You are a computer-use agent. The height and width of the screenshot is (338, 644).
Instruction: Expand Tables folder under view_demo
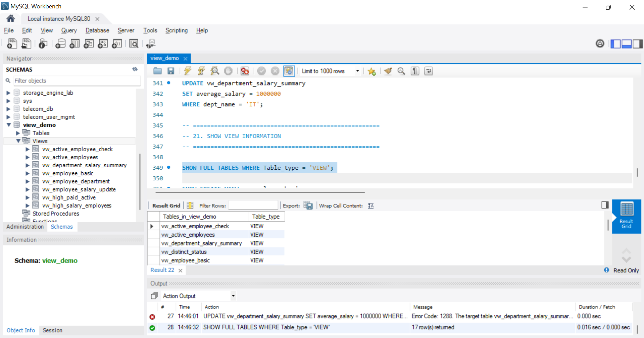point(18,133)
